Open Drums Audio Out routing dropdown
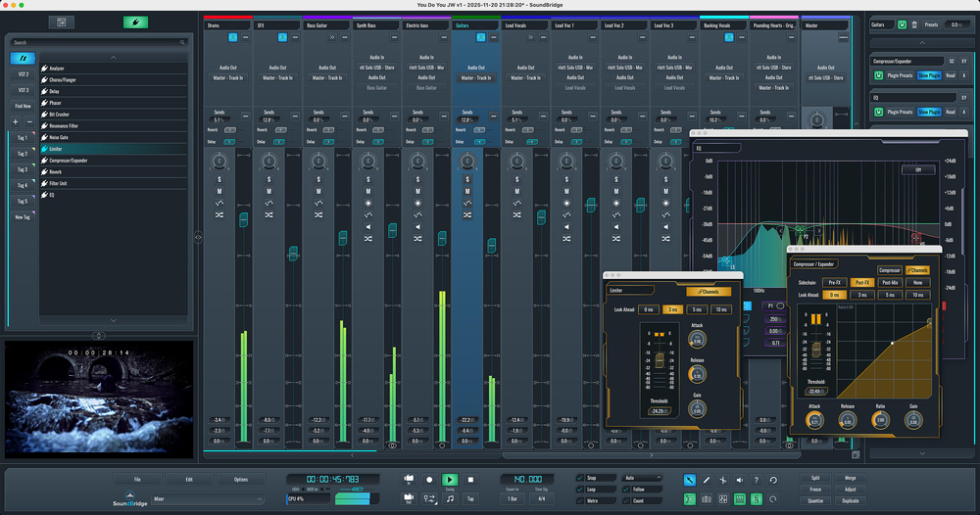The height and width of the screenshot is (515, 980). click(x=229, y=77)
